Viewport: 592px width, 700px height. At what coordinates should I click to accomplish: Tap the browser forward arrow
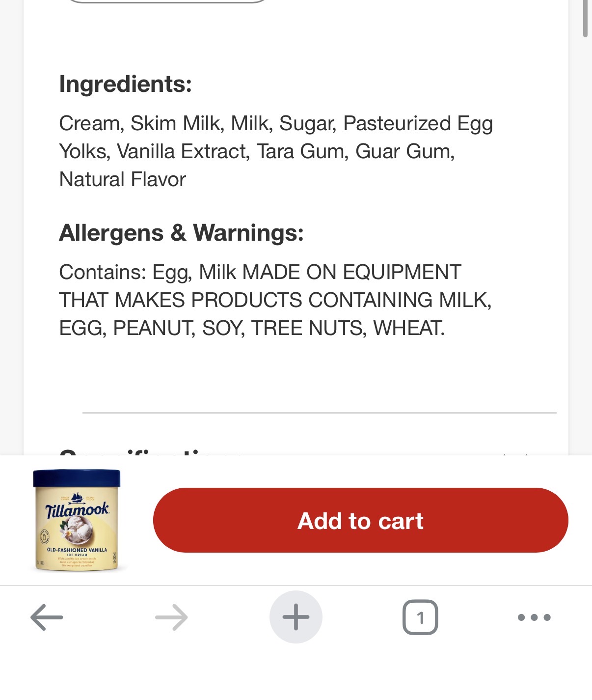[x=171, y=617]
